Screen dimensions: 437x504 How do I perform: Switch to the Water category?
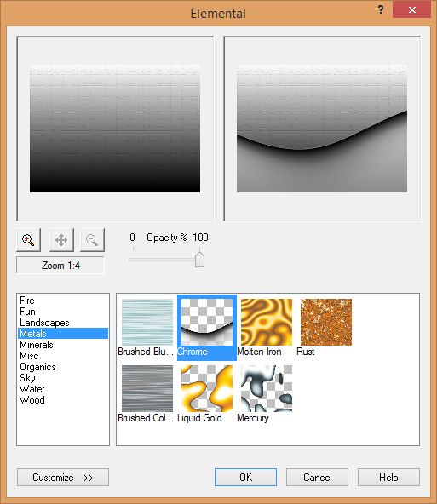pos(32,389)
